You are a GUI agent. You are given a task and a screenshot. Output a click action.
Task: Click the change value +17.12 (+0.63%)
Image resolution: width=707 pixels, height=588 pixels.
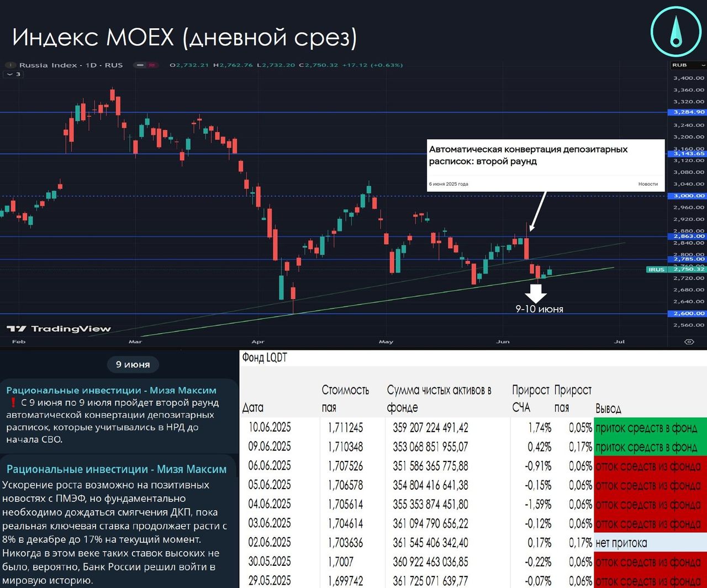click(x=372, y=65)
